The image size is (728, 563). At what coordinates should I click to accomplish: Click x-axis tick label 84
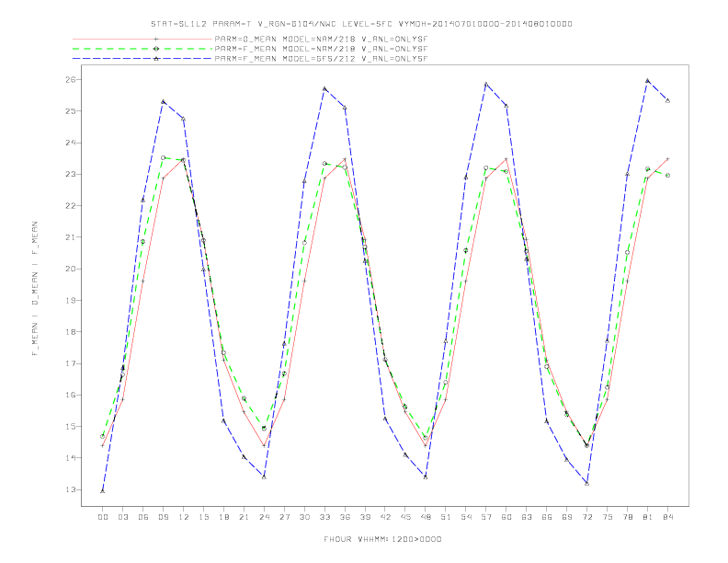668,517
